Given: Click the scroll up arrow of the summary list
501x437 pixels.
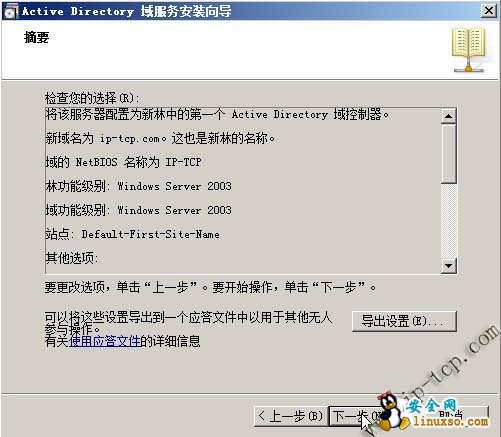Looking at the screenshot, I should [449, 116].
